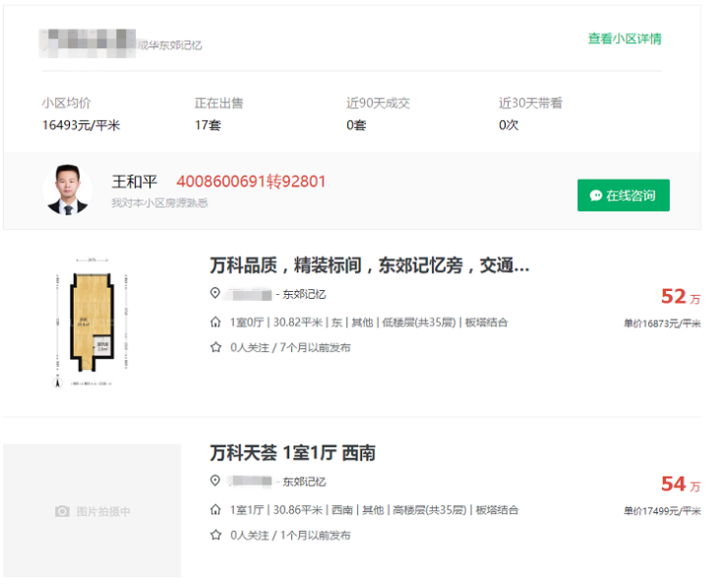Click camera icon in image placeholder
This screenshot has width=728, height=585.
tap(62, 511)
